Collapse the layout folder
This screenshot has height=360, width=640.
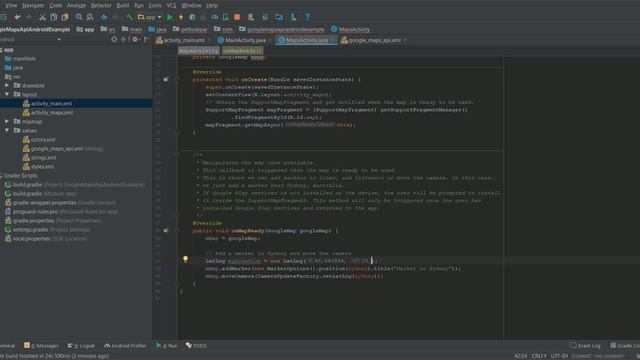7,94
